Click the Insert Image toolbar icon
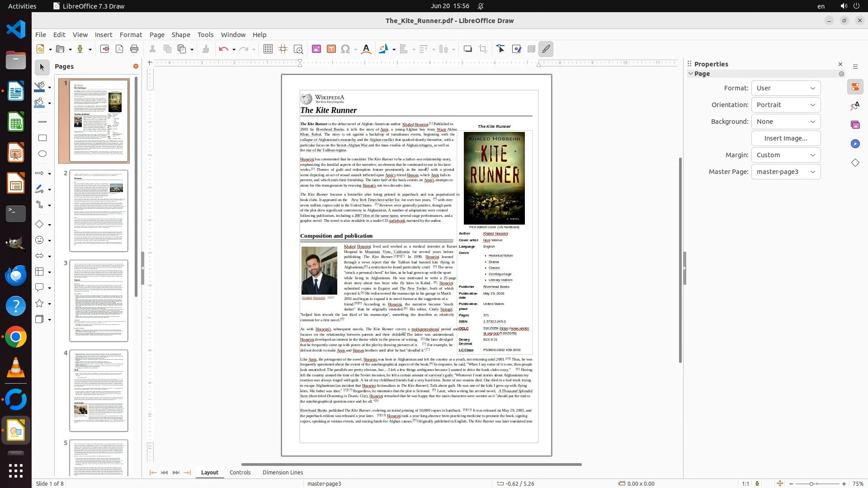 (x=316, y=49)
